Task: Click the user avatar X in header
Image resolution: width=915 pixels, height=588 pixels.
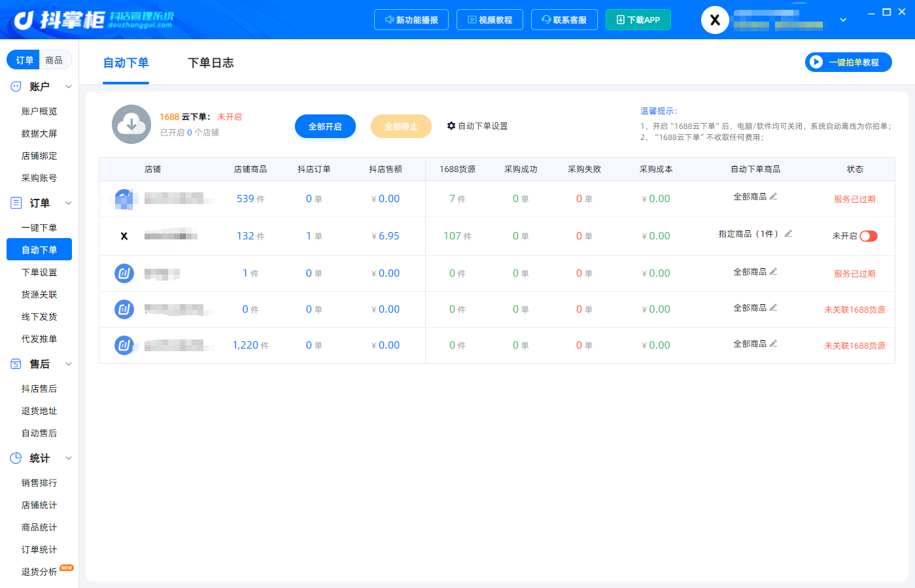Action: [715, 20]
